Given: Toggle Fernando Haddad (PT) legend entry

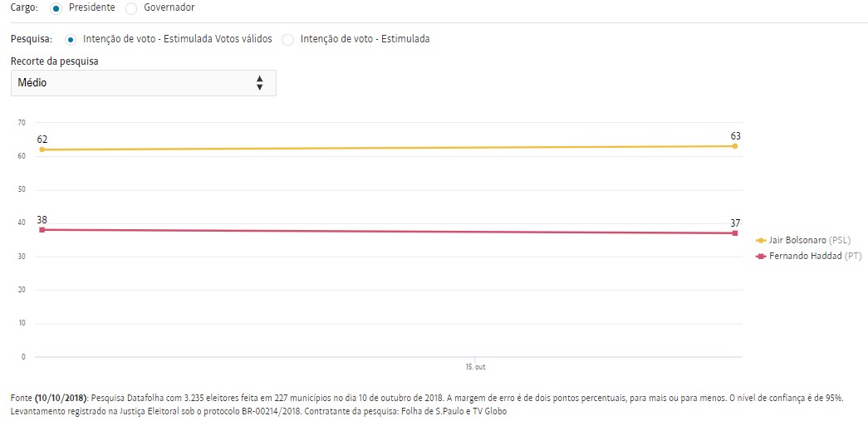Looking at the screenshot, I should 814,257.
